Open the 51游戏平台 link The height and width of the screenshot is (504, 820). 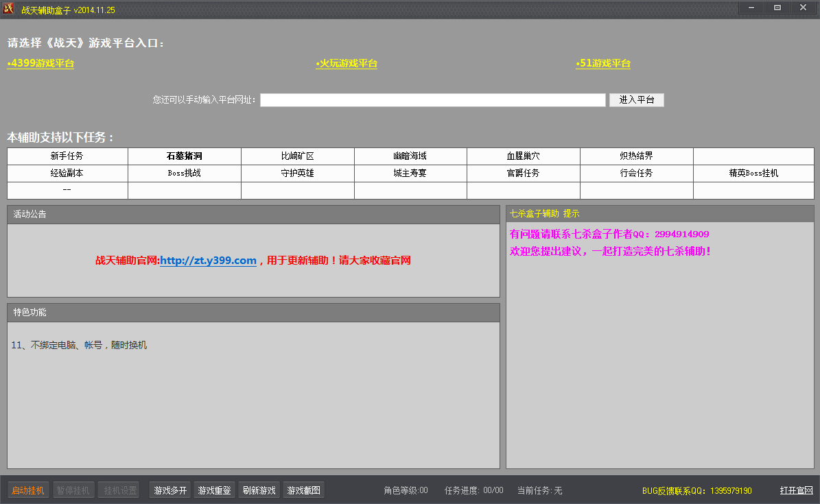coord(603,63)
